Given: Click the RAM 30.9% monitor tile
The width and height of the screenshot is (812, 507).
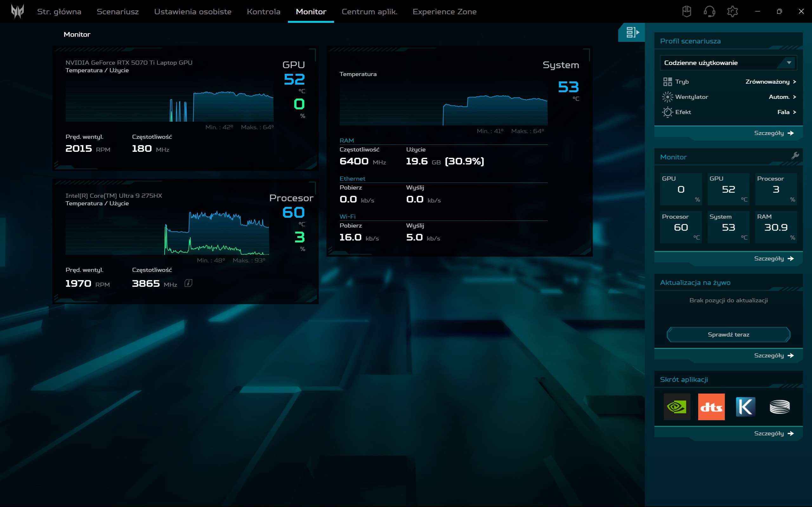Looking at the screenshot, I should pos(776,227).
